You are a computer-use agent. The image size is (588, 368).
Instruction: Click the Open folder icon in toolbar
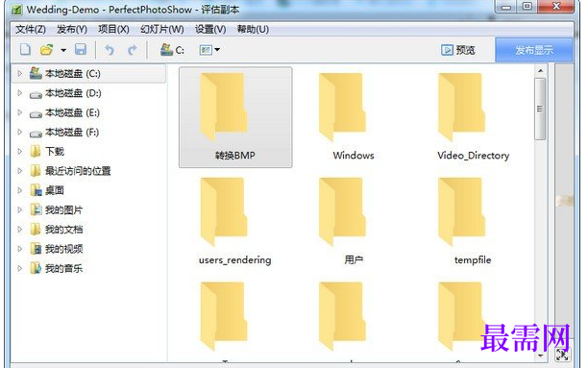point(46,50)
